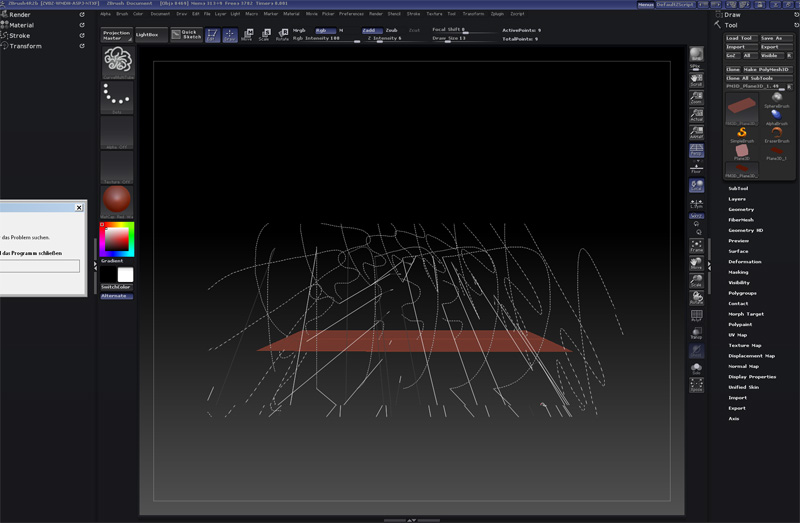Expand the Polygroups section
This screenshot has height=523, width=800.
(x=742, y=293)
